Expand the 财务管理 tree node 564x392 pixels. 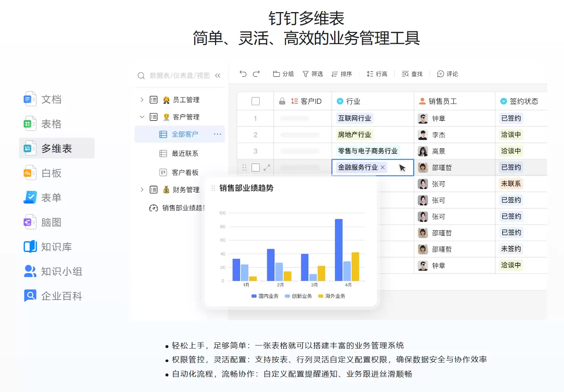(x=142, y=190)
